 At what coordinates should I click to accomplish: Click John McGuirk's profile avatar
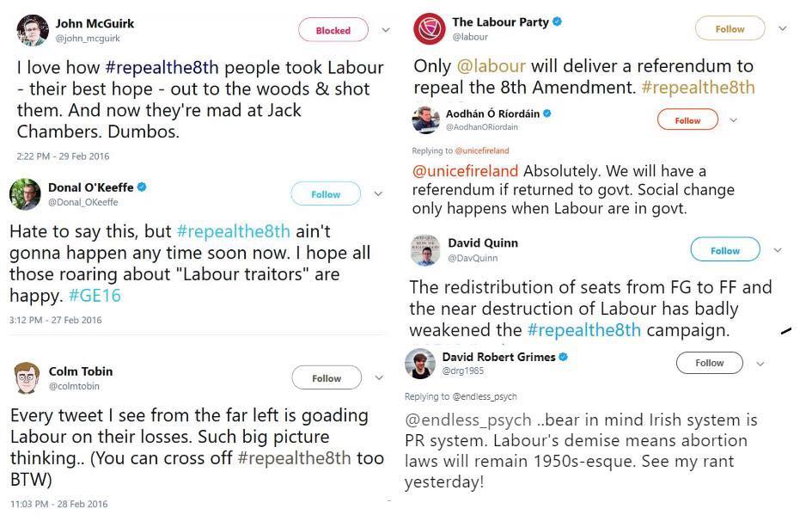coord(32,30)
